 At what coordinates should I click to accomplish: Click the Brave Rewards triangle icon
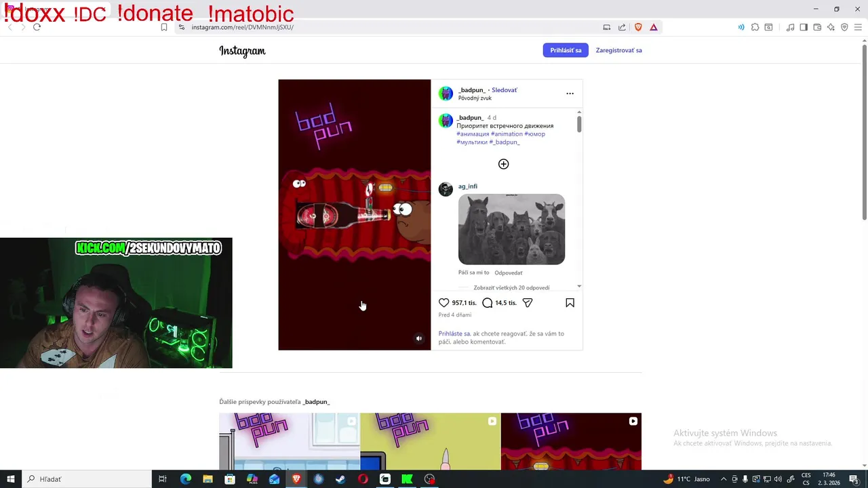click(654, 27)
